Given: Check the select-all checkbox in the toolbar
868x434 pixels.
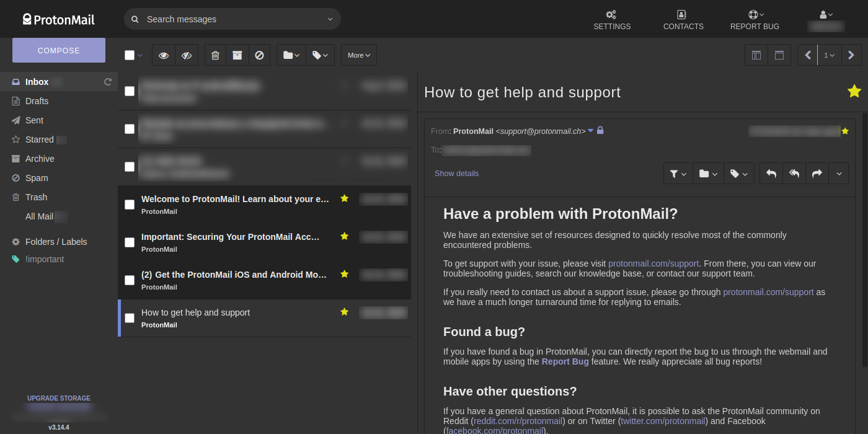Looking at the screenshot, I should tap(129, 55).
